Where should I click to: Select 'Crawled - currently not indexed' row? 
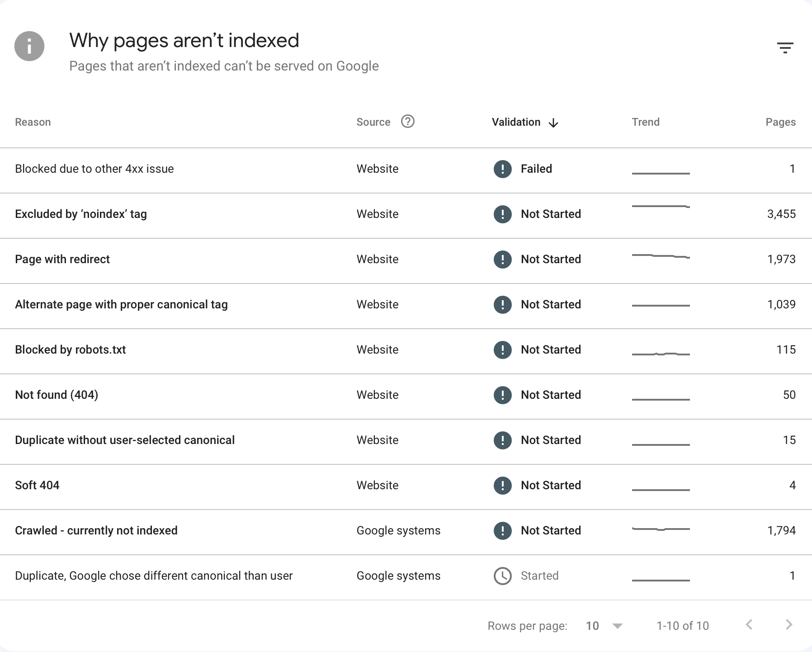(96, 530)
